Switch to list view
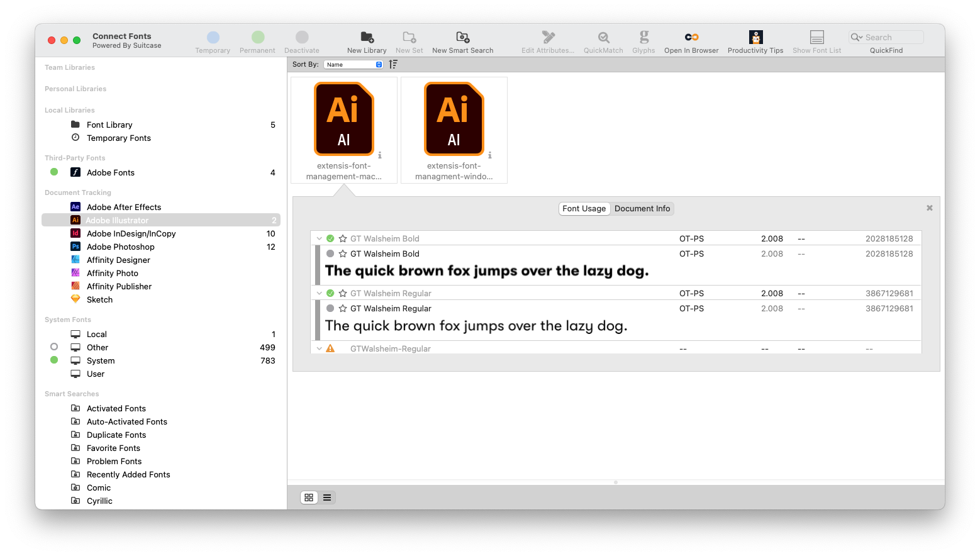 click(x=327, y=498)
